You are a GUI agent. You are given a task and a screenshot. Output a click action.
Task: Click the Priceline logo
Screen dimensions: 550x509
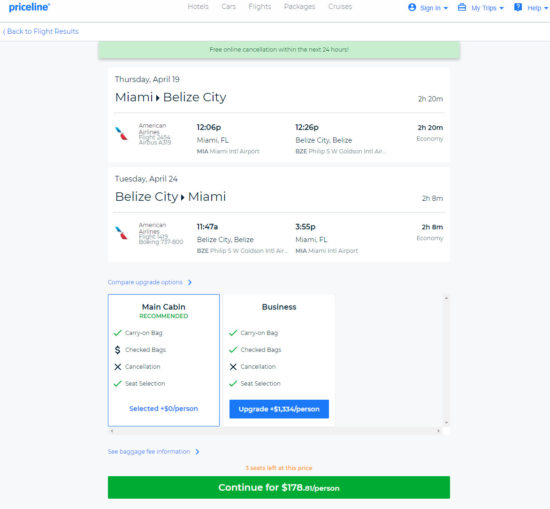pyautogui.click(x=29, y=7)
